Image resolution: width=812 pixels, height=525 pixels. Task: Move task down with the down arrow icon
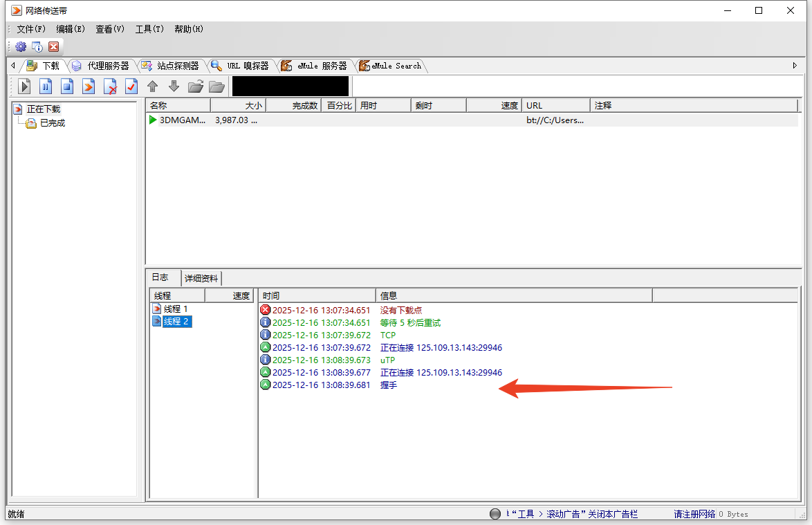(174, 86)
